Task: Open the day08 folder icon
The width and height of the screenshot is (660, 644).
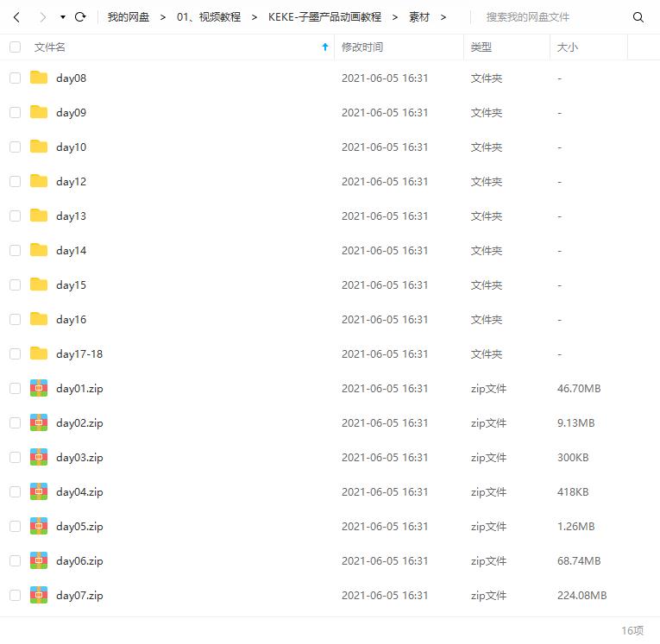Action: point(39,78)
